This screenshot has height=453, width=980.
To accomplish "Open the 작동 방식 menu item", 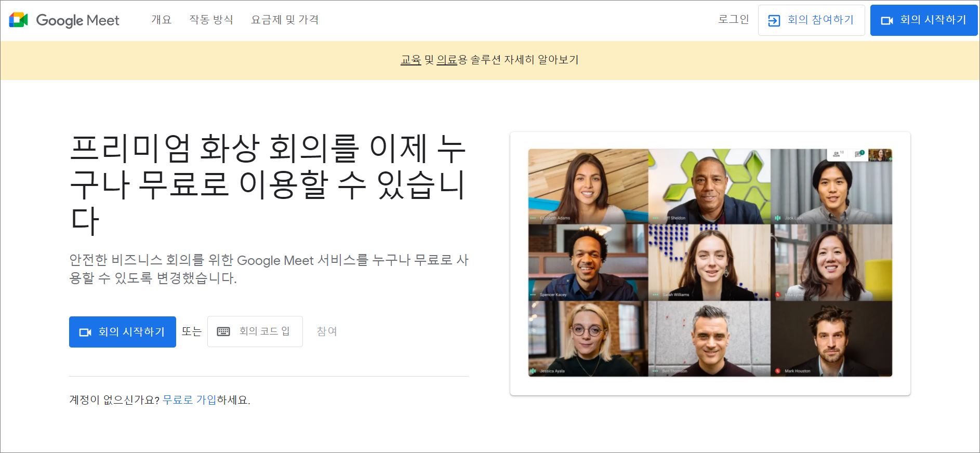I will (211, 20).
